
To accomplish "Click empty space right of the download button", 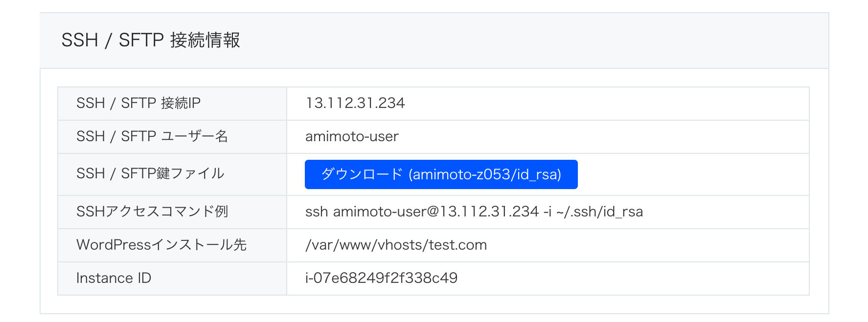I will click(x=693, y=174).
